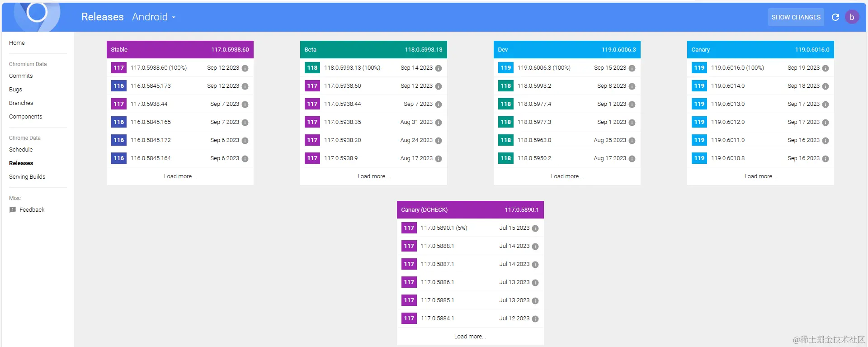Open info icon for Beta 117.0.5938.20 row
The image size is (868, 347).
pos(439,141)
